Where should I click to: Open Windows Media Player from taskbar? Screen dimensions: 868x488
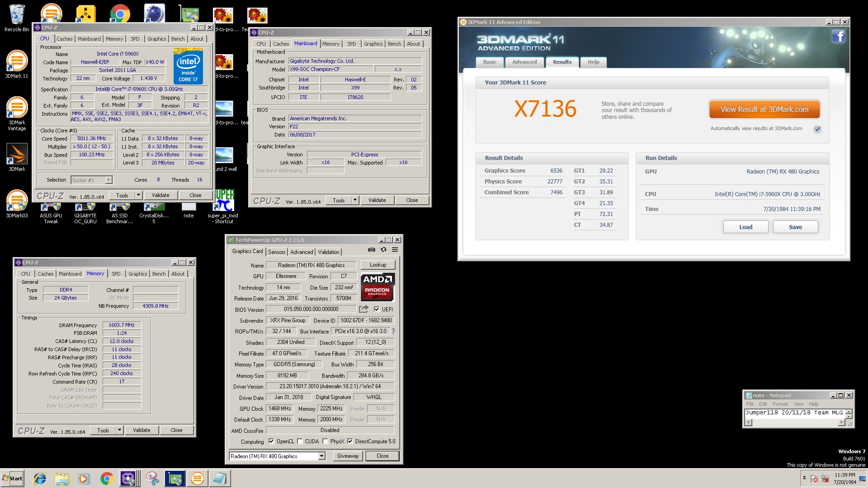[84, 479]
